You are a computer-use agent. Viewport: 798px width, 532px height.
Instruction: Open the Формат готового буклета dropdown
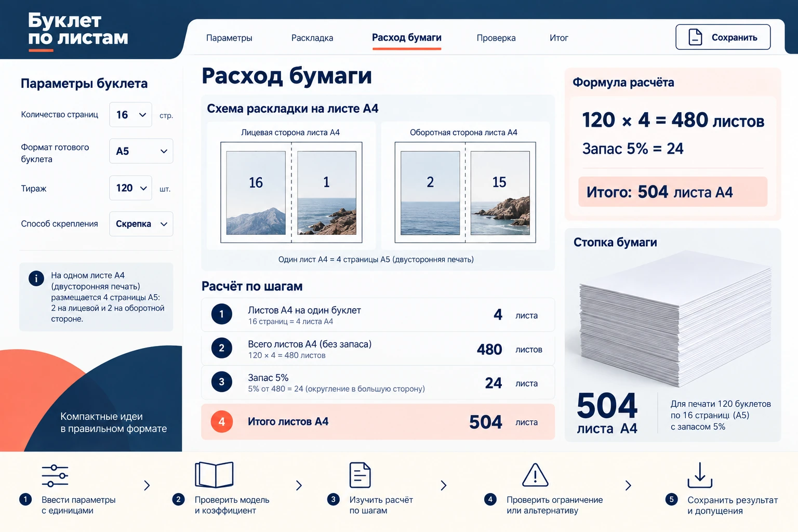point(141,151)
